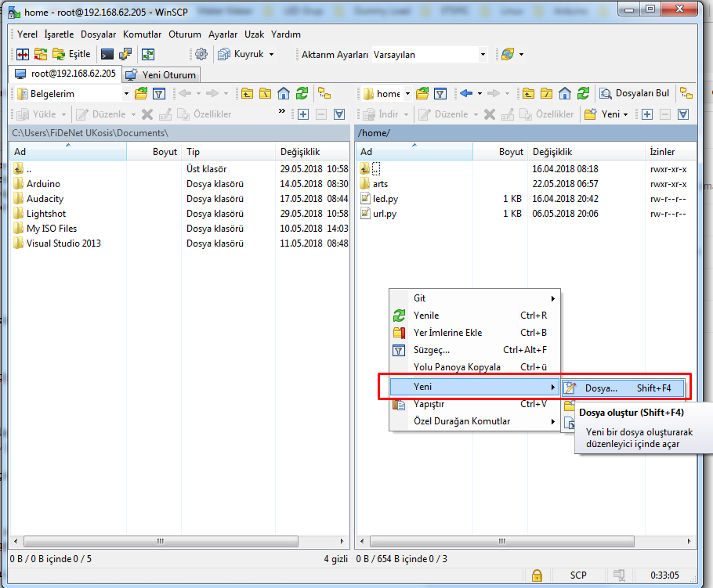Viewport: 713px width, 588px height.
Task: Click the İndir button
Action: pos(382,114)
